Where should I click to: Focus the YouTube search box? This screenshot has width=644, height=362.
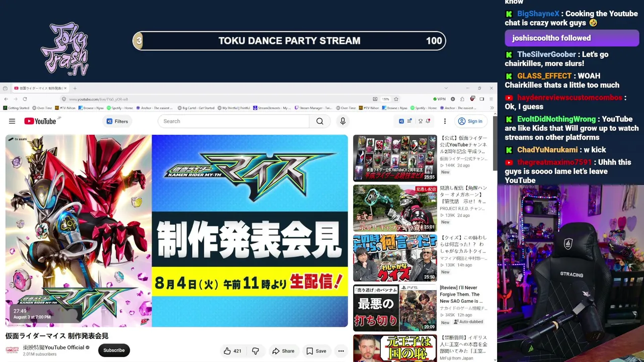[234, 121]
